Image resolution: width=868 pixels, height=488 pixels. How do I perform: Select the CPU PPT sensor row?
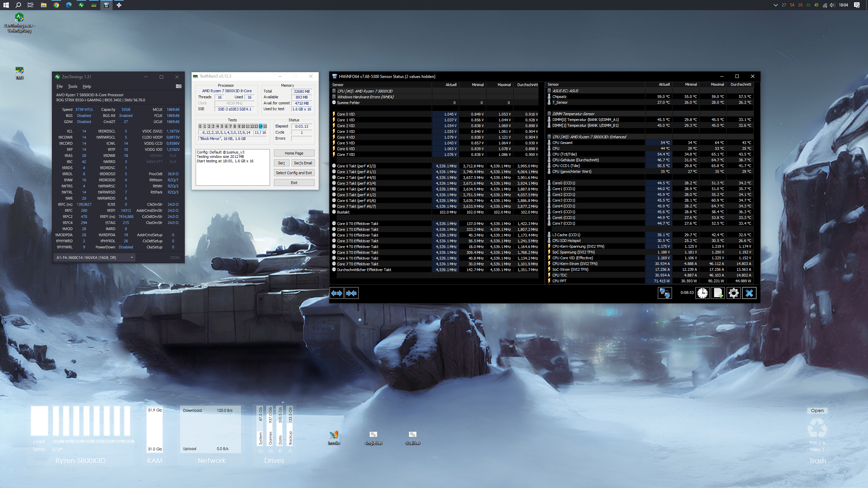(650, 281)
